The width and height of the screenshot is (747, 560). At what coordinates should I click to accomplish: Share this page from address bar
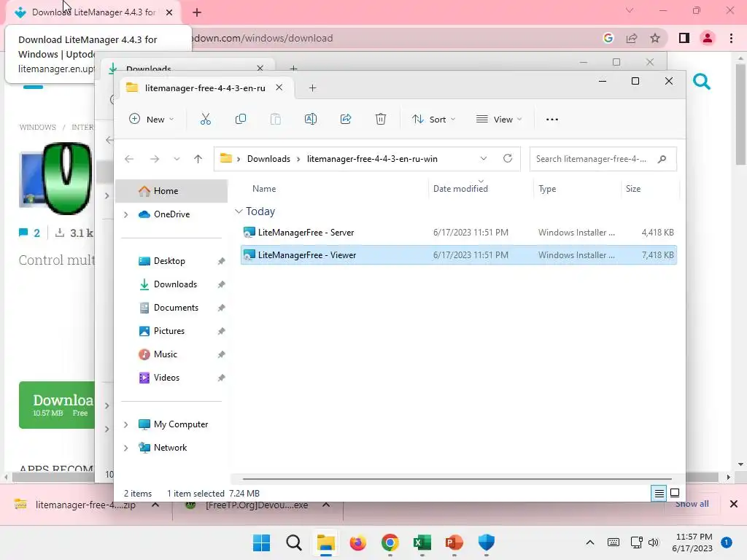632,38
